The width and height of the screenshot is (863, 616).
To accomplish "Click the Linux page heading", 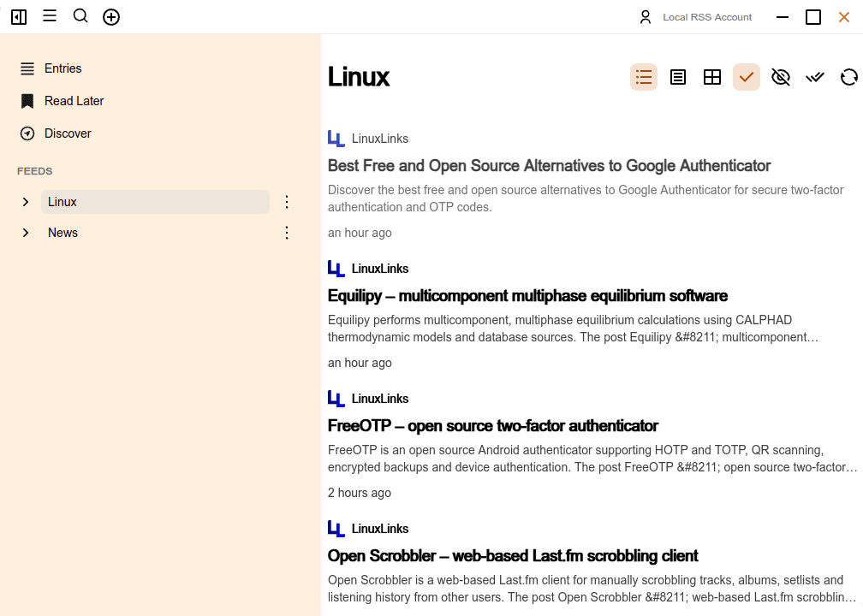I will coord(358,76).
